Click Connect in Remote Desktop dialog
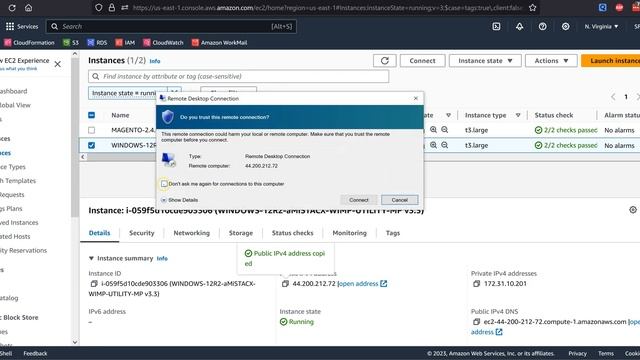Screen dimensions: 640x360 click(x=358, y=200)
